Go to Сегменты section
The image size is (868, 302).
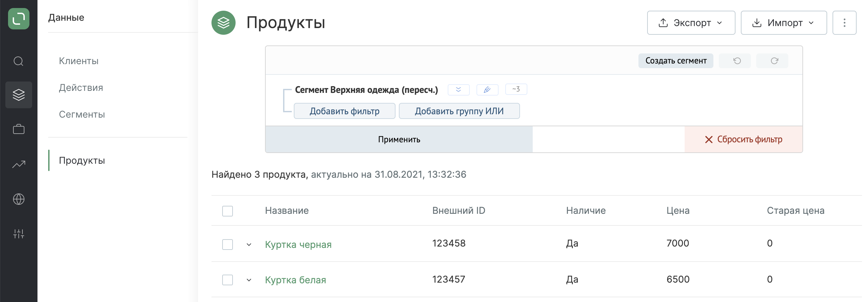pyautogui.click(x=82, y=115)
